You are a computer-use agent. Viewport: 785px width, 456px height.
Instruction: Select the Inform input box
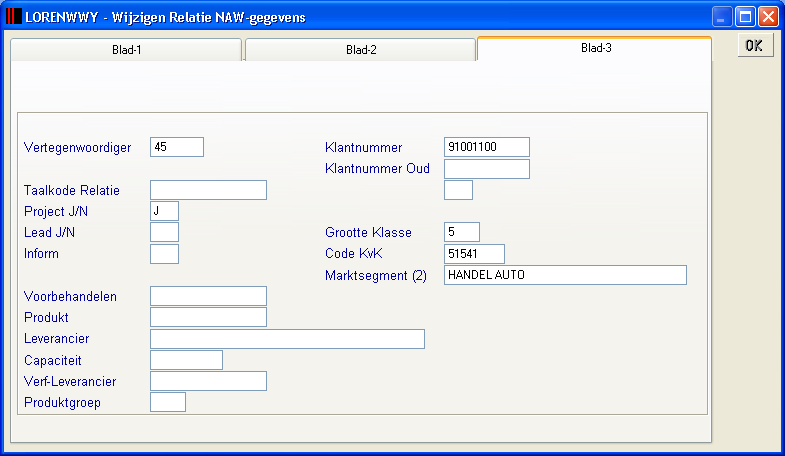(x=164, y=254)
